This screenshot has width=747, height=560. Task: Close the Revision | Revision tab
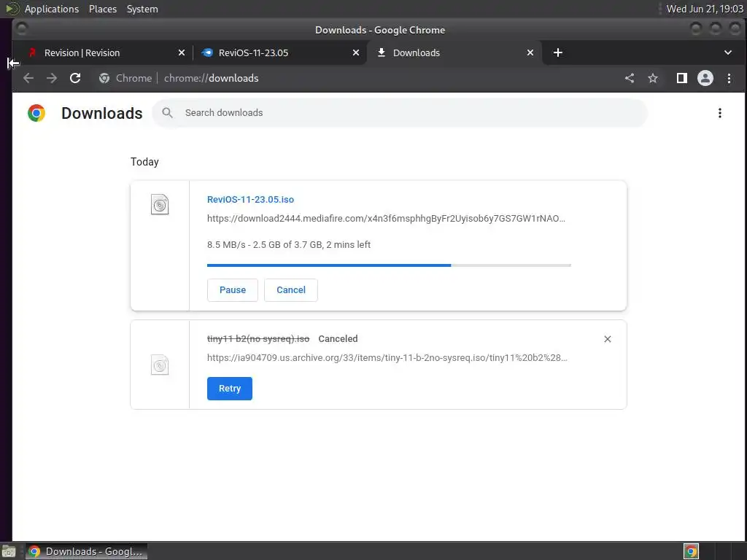click(x=182, y=52)
